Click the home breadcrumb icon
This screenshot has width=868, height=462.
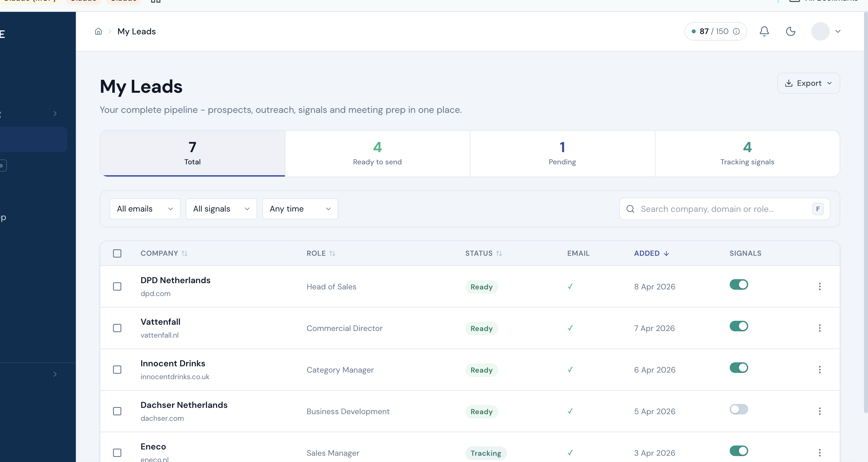(x=98, y=31)
